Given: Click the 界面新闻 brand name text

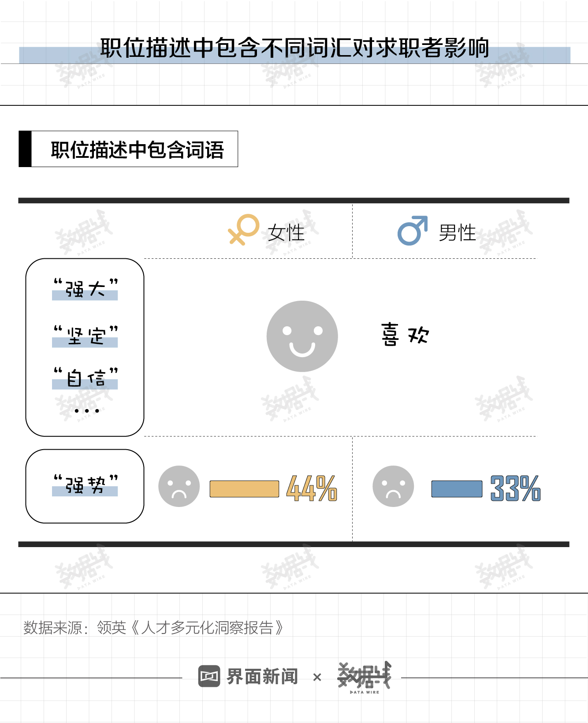Looking at the screenshot, I should [x=262, y=676].
